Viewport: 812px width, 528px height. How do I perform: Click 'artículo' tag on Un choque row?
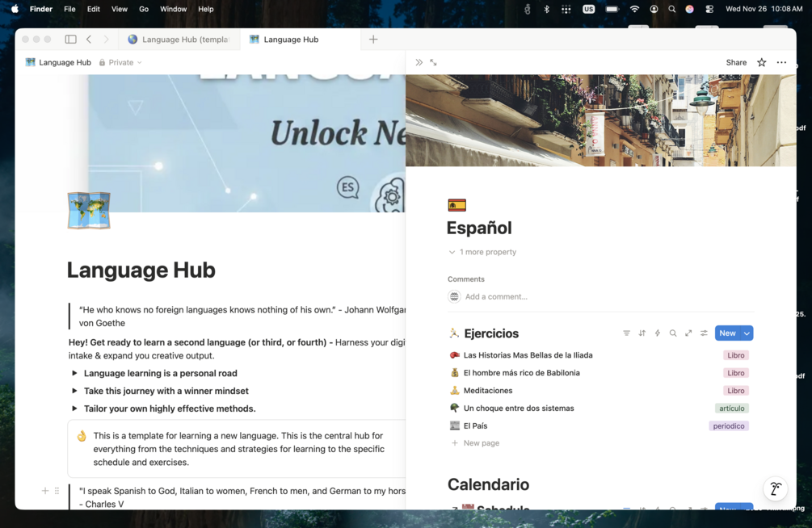731,409
